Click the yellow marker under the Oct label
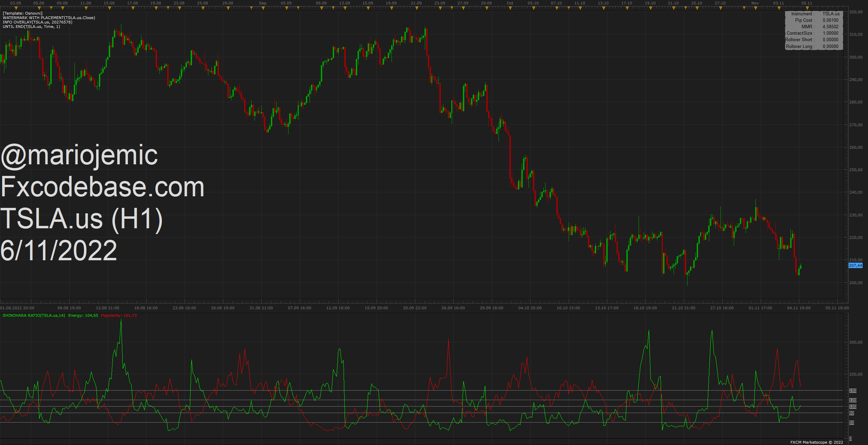Image resolution: width=868 pixels, height=445 pixels. click(x=510, y=8)
